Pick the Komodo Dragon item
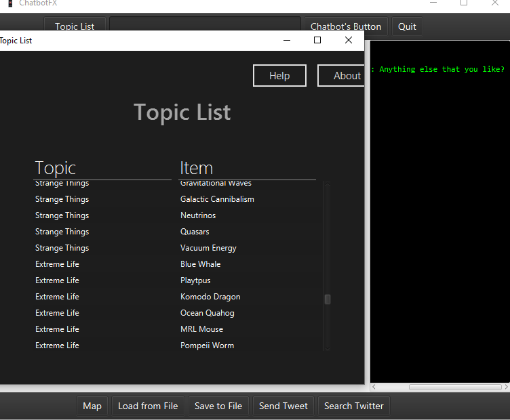The image size is (510, 420). [x=210, y=297]
